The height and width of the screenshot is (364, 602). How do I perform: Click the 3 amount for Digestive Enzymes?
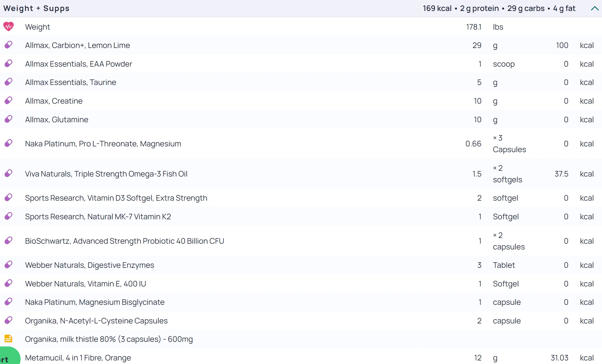[479, 265]
